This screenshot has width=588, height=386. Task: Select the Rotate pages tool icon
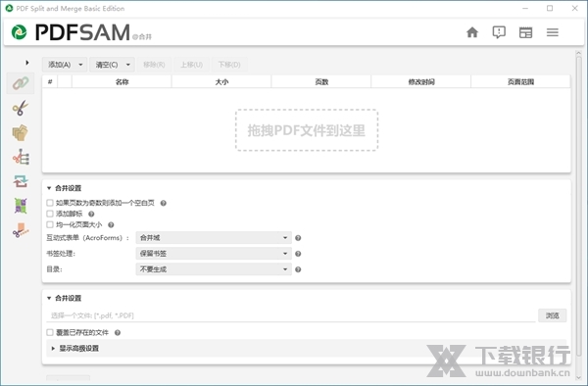point(21,206)
